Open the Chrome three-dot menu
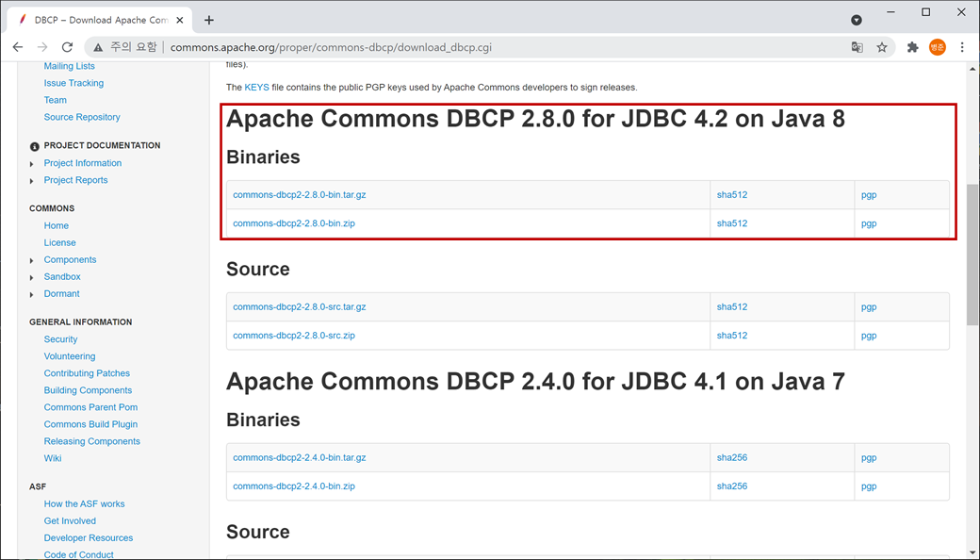This screenshot has height=560, width=980. click(x=962, y=47)
